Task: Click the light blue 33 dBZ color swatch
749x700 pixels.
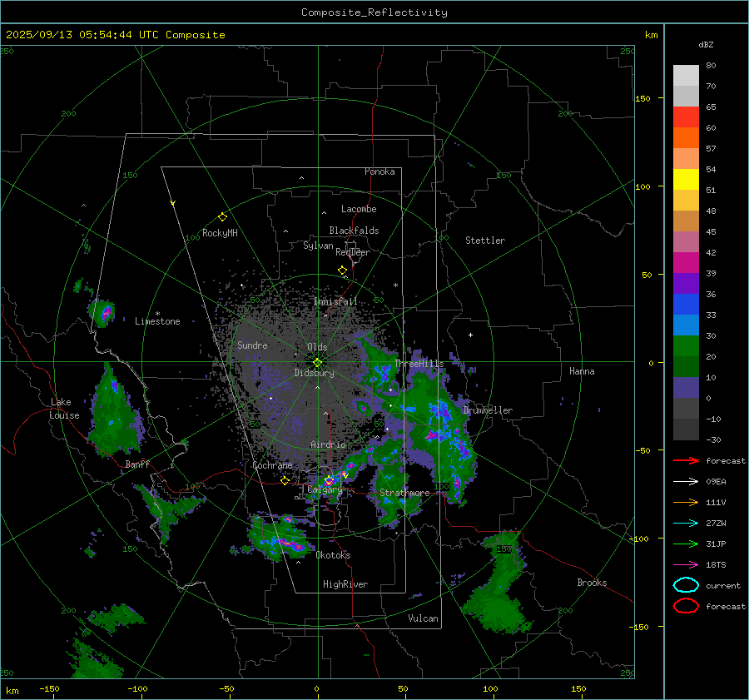Action: coord(686,325)
